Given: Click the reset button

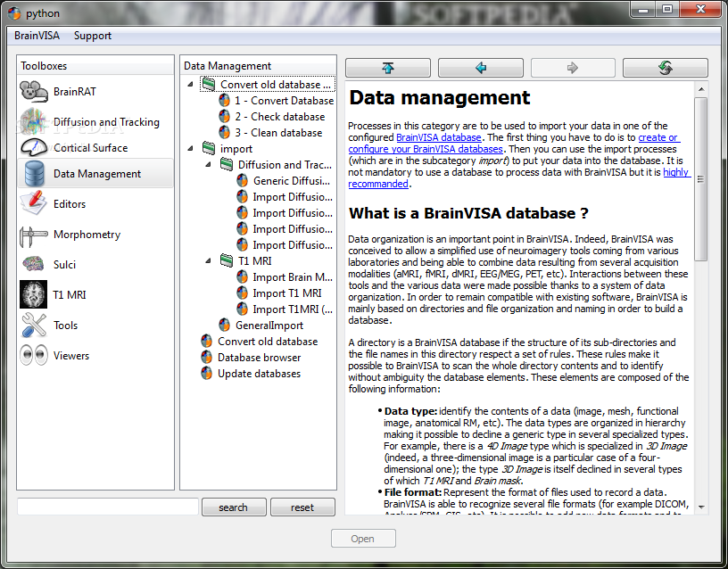Looking at the screenshot, I should point(302,507).
